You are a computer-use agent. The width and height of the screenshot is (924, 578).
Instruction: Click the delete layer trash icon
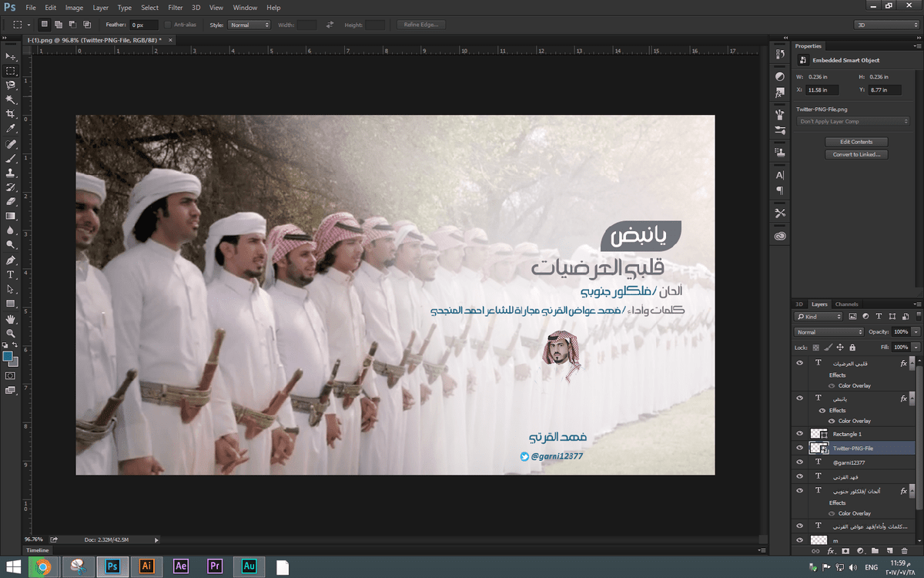[x=904, y=551]
